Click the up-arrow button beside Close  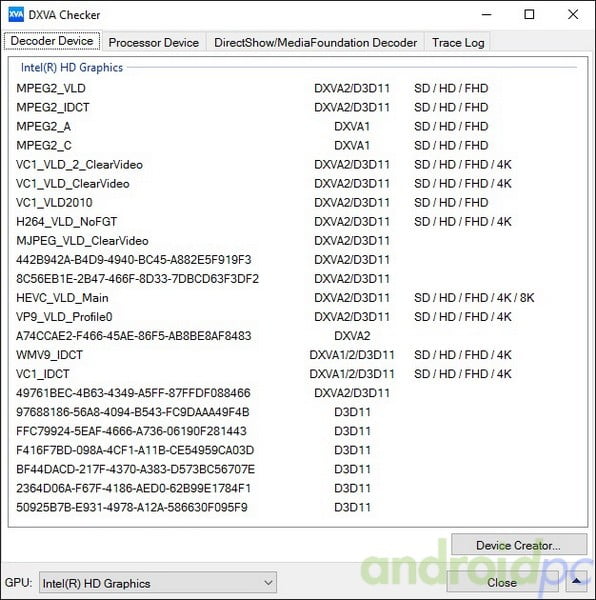point(576,582)
